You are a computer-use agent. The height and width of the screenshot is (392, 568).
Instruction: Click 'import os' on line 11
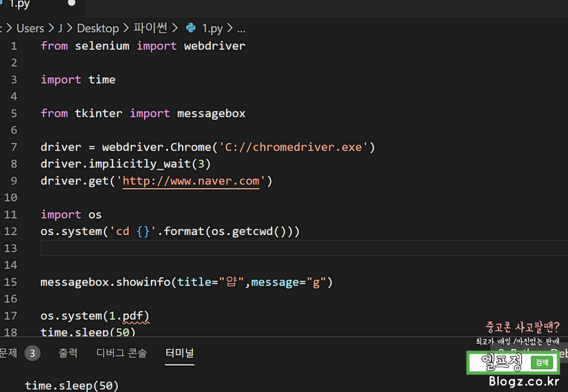(x=71, y=215)
